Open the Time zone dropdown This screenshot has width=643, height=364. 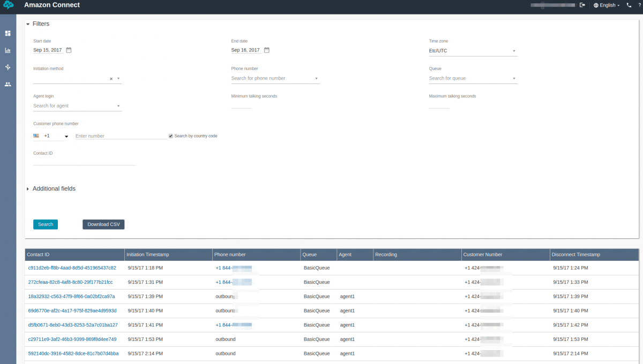pyautogui.click(x=514, y=50)
